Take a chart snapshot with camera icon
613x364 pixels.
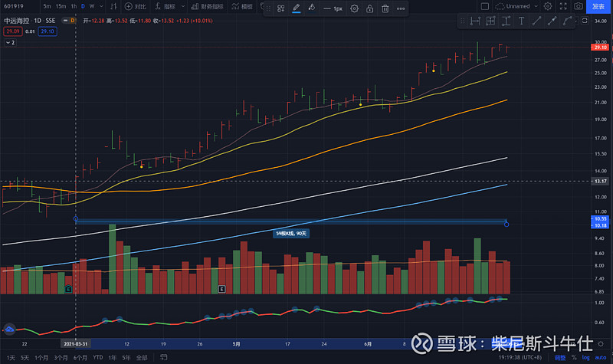click(579, 6)
